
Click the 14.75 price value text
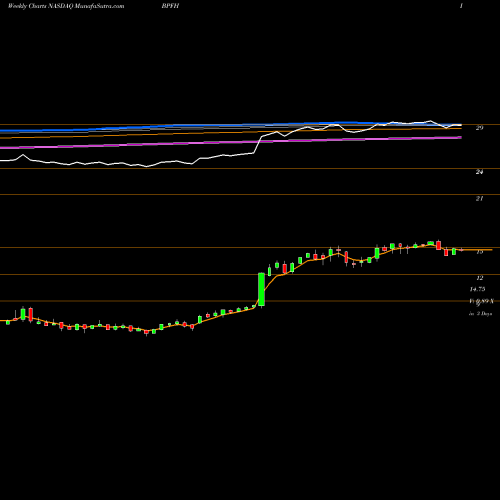pyautogui.click(x=477, y=289)
